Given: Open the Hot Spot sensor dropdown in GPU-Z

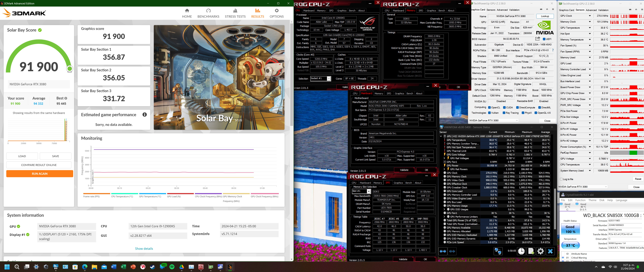Looking at the screenshot, I should [x=590, y=34].
